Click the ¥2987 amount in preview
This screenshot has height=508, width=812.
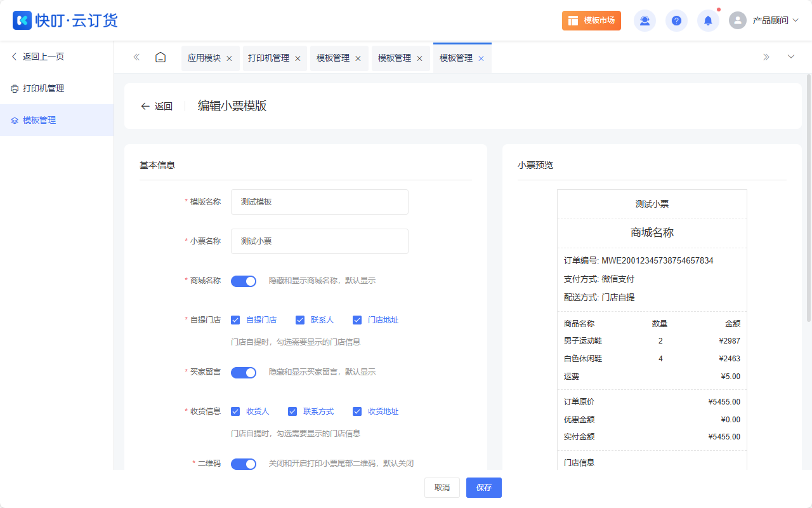(x=730, y=341)
